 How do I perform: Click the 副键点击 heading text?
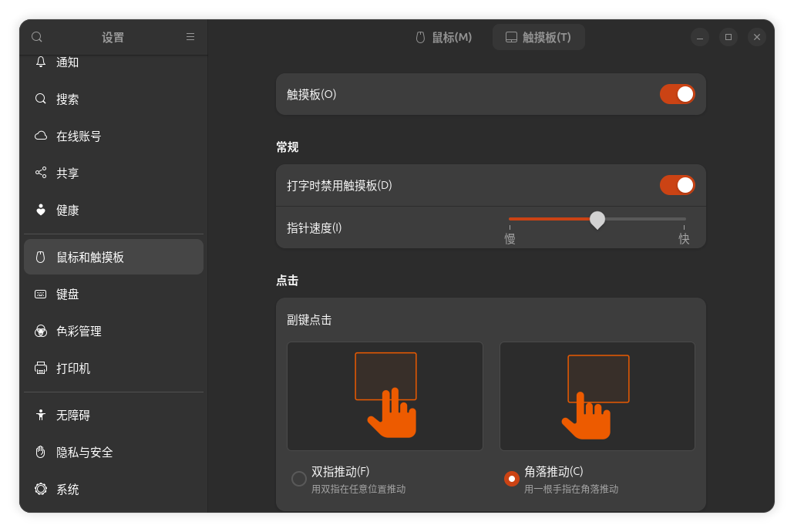point(309,320)
